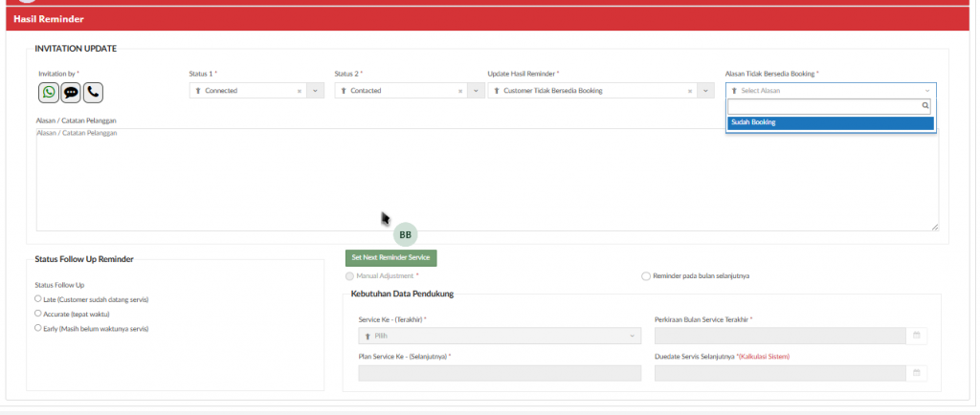
Task: Select Late (Customer sudah datang servis)
Action: point(37,299)
